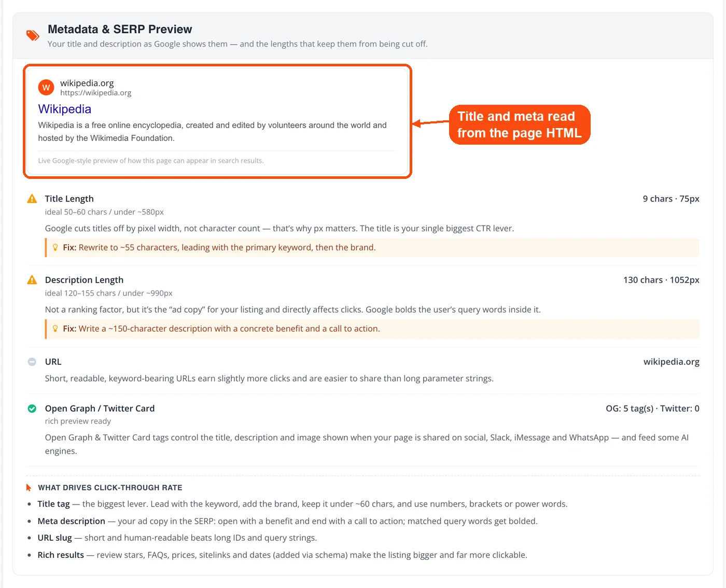Click the What Drives Click-Through Rate heading
This screenshot has width=726, height=588.
(110, 488)
